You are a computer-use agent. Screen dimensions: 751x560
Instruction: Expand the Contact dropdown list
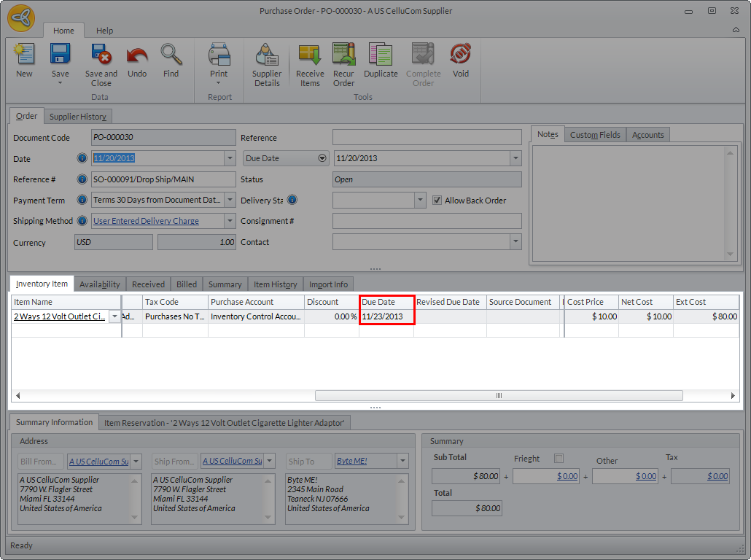click(515, 242)
